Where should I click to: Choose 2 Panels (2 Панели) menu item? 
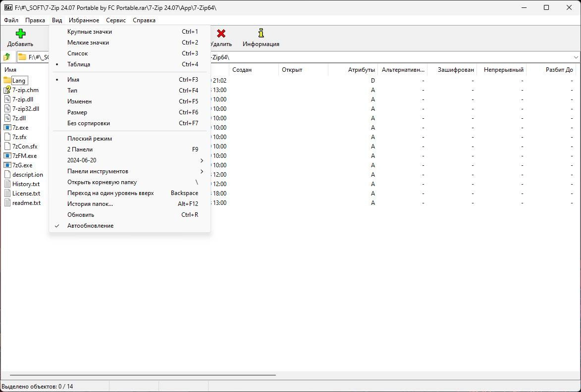click(x=130, y=149)
